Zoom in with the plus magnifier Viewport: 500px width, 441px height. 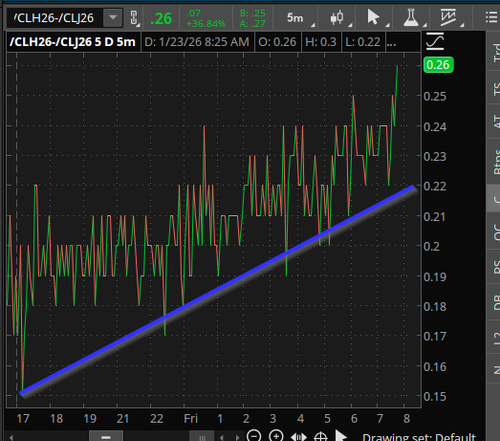276,436
